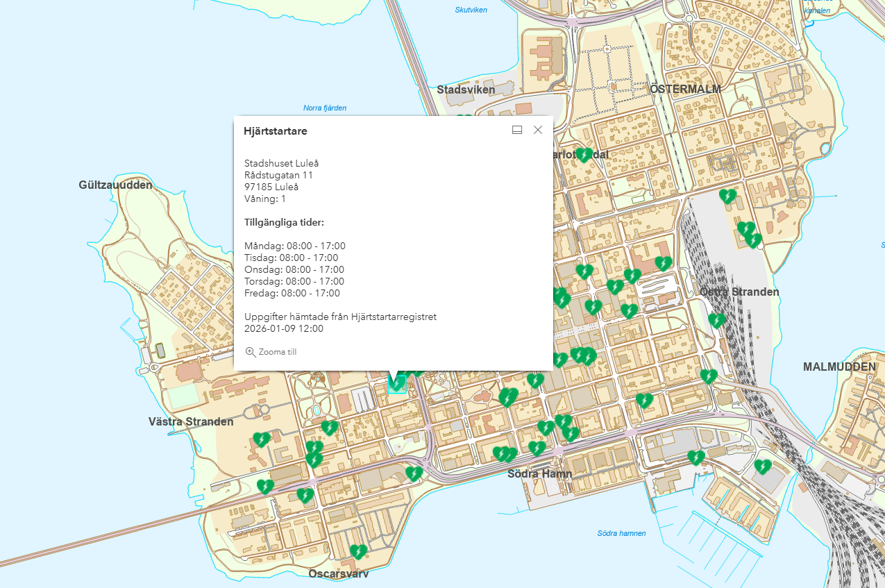The height and width of the screenshot is (588, 885).
Task: Click the Skutviken water label
Action: [x=471, y=10]
